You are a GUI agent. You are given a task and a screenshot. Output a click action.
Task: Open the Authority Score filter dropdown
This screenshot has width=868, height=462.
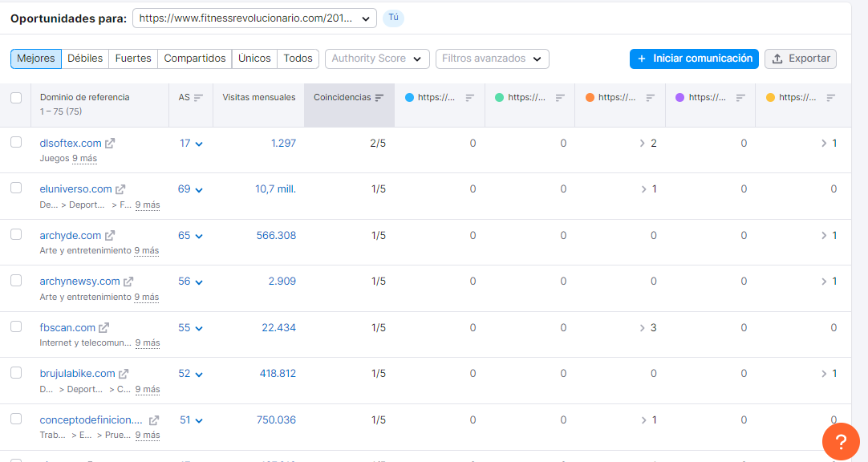[x=377, y=59]
